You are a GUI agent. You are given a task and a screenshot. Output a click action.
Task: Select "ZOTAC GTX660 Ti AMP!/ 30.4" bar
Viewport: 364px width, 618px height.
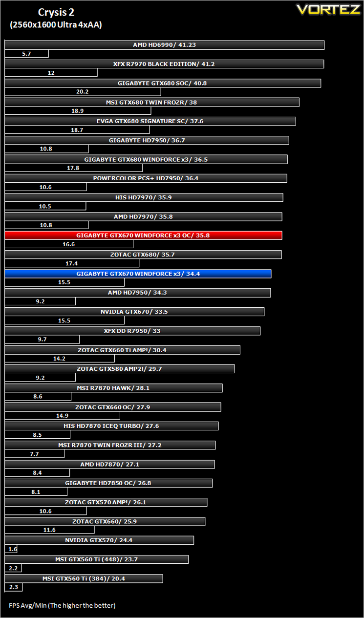[122, 350]
